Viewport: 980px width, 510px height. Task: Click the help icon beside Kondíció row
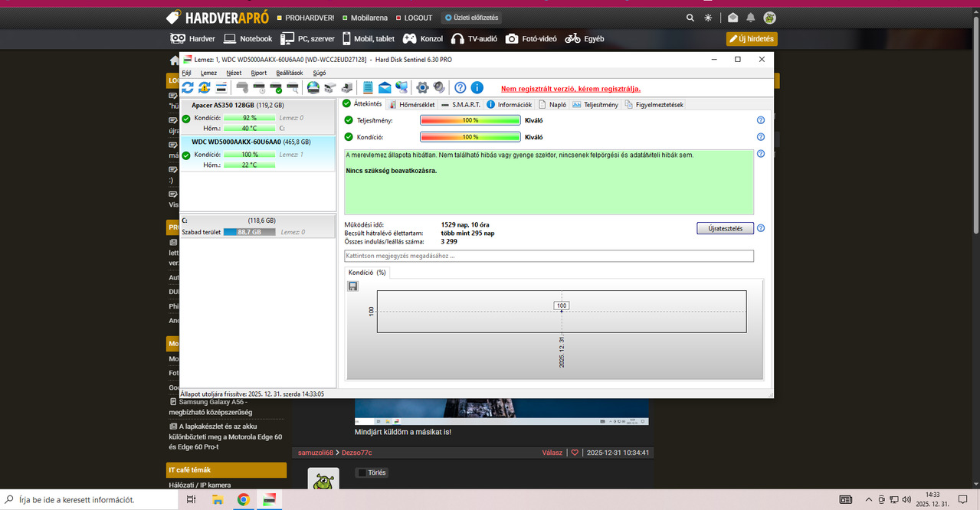(x=761, y=137)
